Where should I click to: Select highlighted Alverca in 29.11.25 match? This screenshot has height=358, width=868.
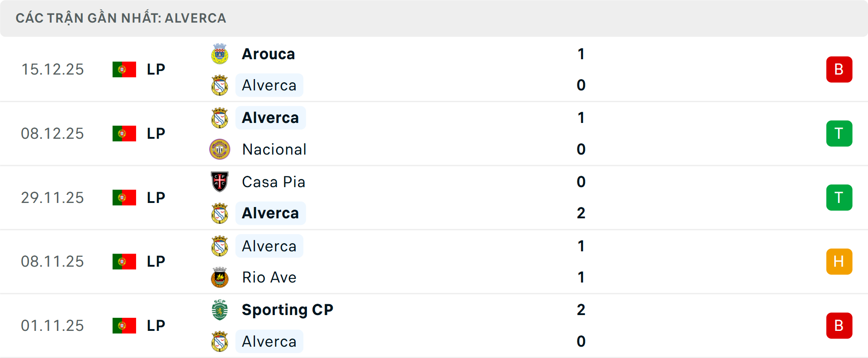(x=270, y=213)
